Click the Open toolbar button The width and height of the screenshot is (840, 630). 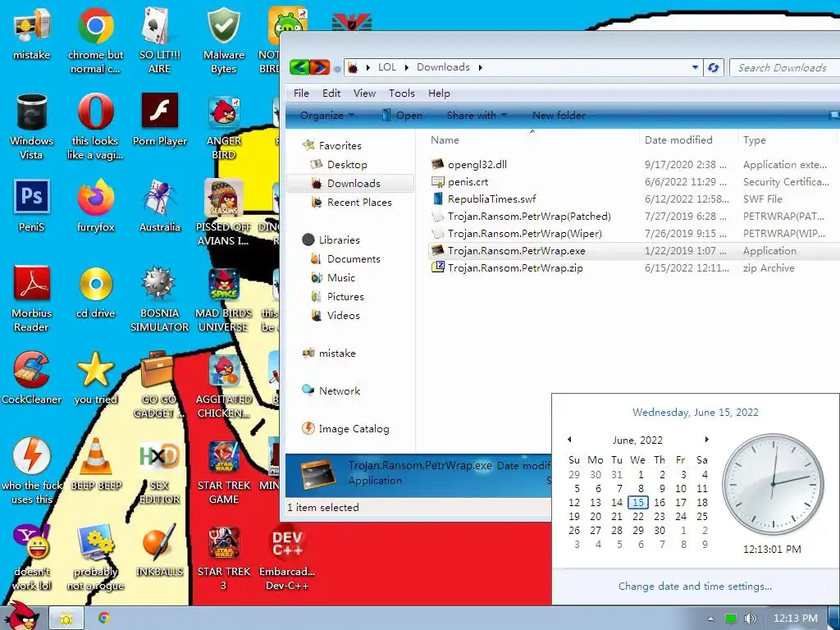click(402, 115)
